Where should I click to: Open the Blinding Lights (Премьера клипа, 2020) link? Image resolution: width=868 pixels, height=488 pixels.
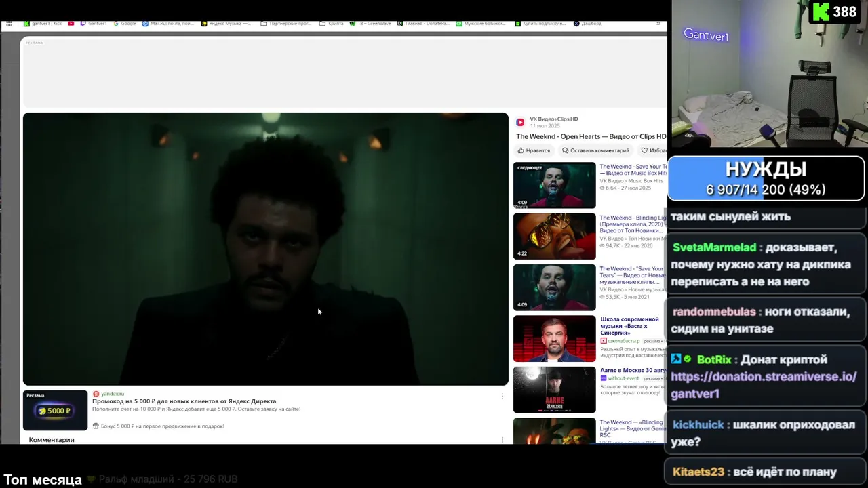click(x=633, y=224)
